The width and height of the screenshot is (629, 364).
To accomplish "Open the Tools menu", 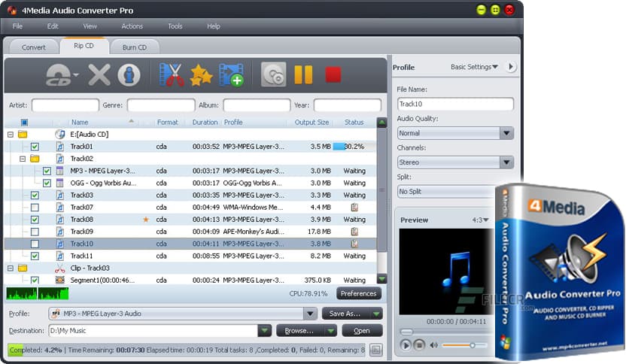I will click(x=175, y=26).
